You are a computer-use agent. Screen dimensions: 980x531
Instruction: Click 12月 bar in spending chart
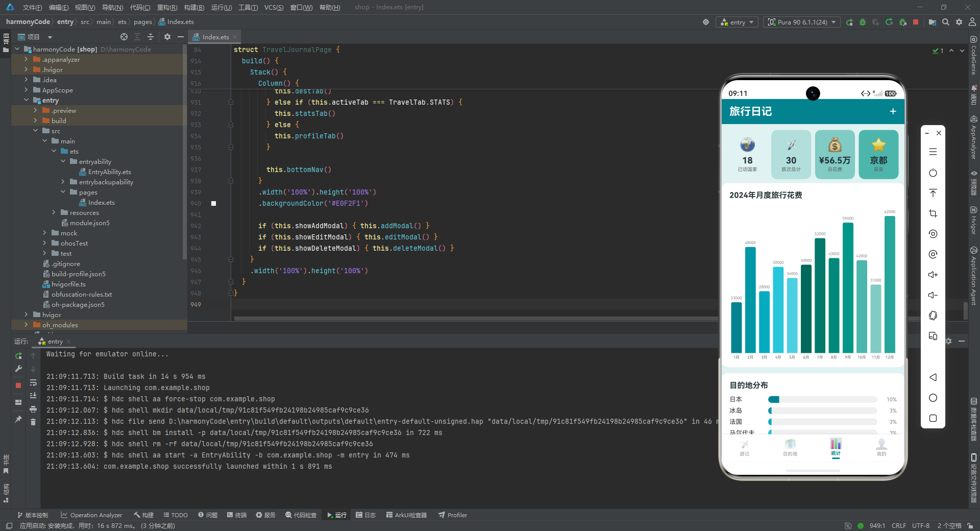890,284
